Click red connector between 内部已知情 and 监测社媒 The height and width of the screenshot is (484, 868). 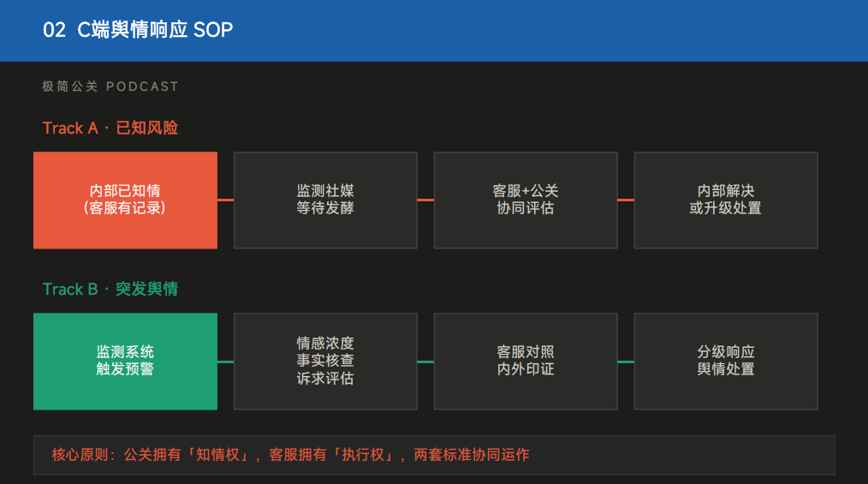pyautogui.click(x=225, y=200)
